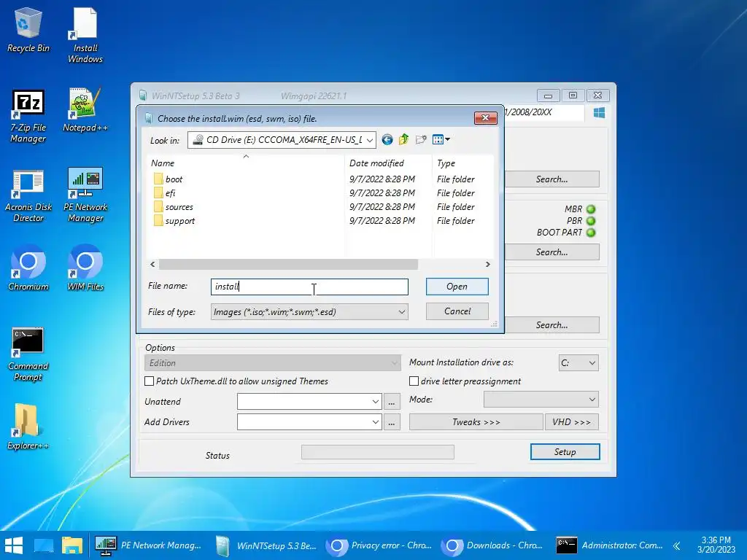Launch Chromium desktop shortcut
Viewport: 747px width, 560px height.
(x=28, y=268)
